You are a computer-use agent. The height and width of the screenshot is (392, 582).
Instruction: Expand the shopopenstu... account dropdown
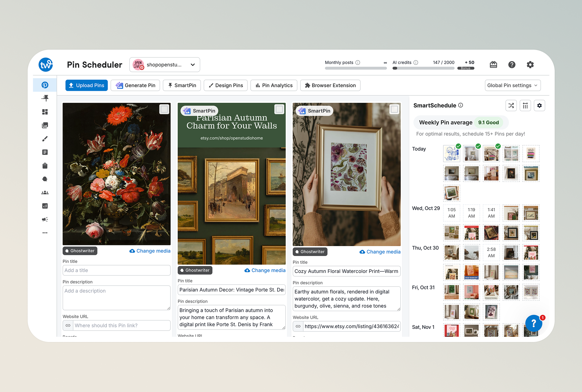[x=165, y=65]
